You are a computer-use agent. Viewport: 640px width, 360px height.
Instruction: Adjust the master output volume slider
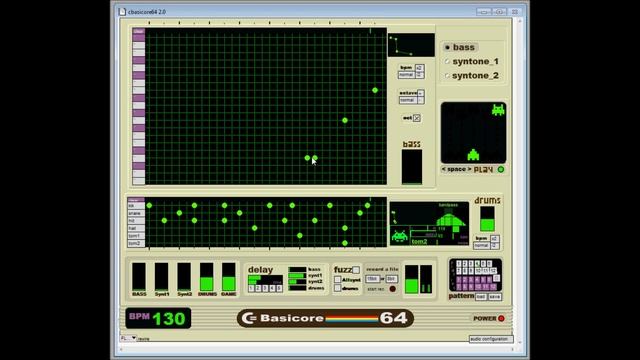point(411,279)
